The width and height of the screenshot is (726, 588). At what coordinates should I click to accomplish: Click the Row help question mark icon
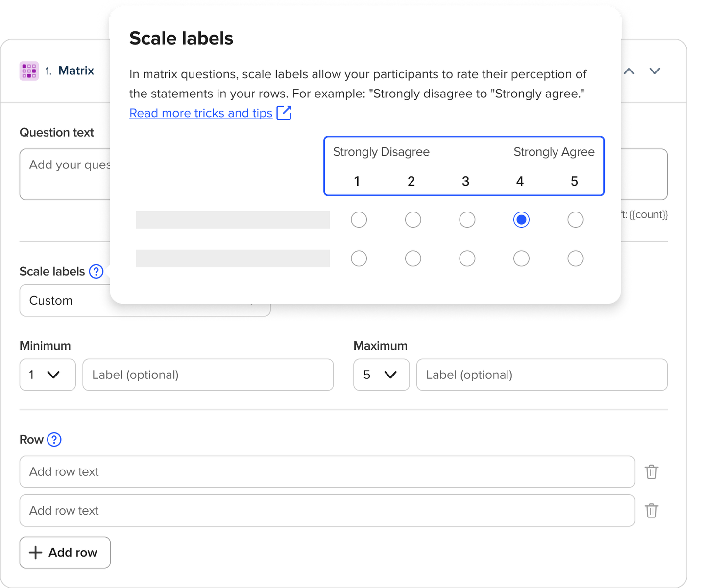tap(54, 439)
